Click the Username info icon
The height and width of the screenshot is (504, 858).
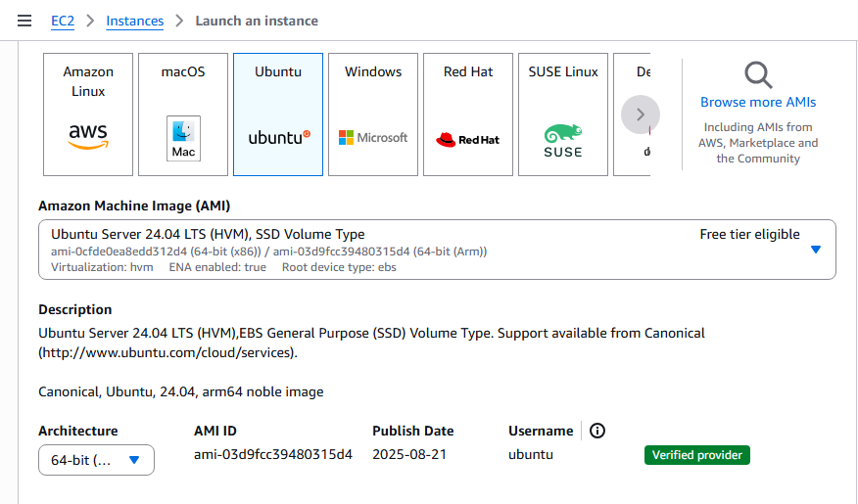click(597, 431)
